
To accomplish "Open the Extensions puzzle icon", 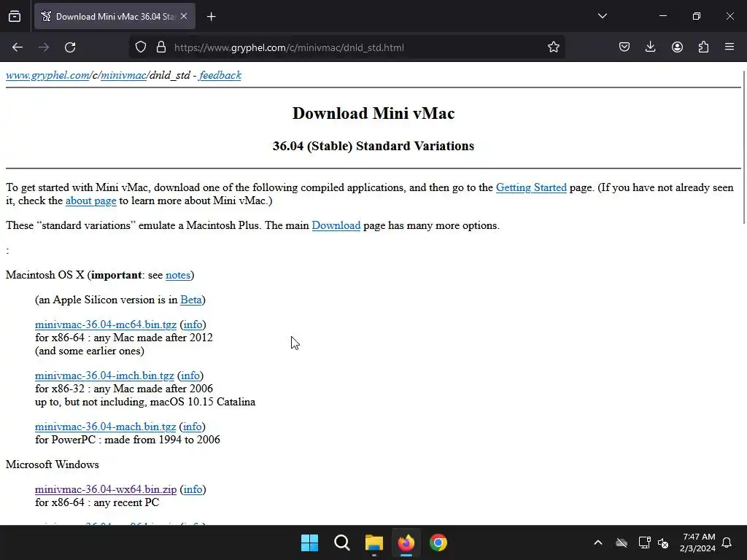I will [703, 47].
